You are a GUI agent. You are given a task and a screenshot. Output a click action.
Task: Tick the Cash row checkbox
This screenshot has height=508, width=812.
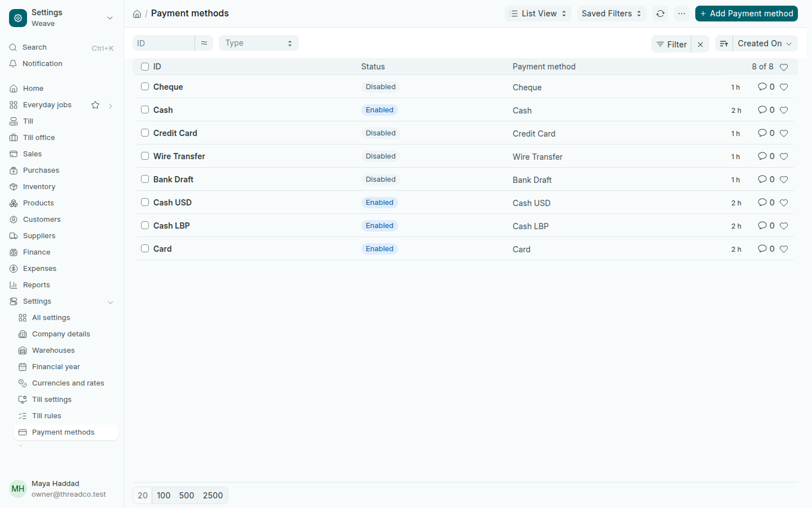[x=145, y=110]
